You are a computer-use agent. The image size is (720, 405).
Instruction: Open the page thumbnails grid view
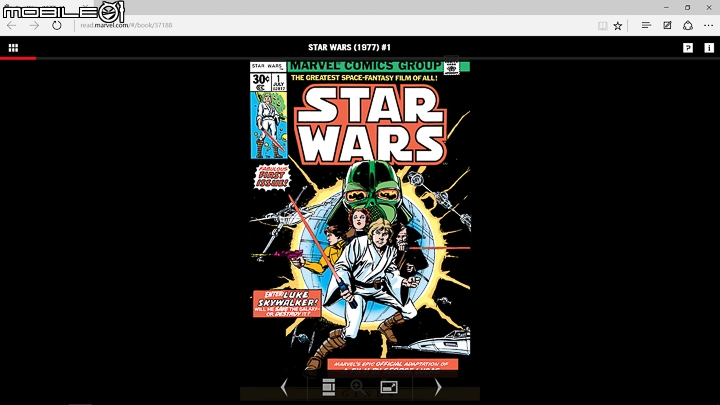(x=13, y=48)
